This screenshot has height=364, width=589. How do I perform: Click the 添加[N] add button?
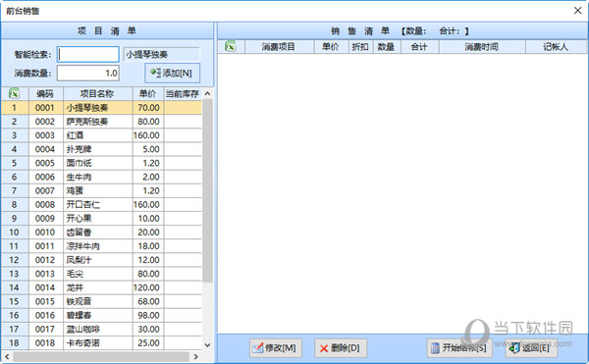tap(173, 73)
